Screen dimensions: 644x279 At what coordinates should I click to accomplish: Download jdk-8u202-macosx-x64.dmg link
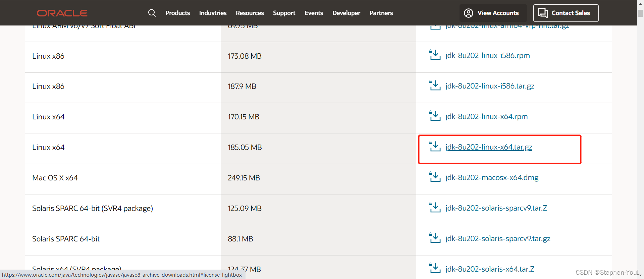(492, 178)
